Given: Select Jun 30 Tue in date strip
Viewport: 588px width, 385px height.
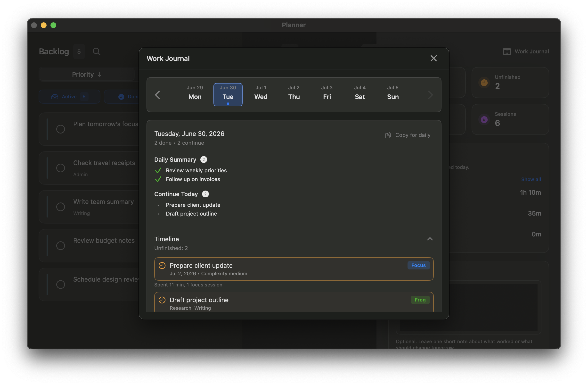Looking at the screenshot, I should pyautogui.click(x=228, y=95).
